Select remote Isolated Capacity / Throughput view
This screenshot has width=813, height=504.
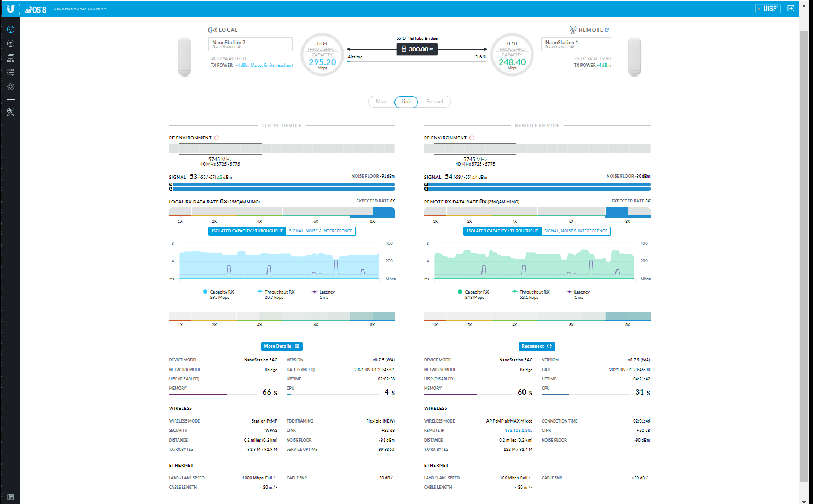pyautogui.click(x=502, y=231)
